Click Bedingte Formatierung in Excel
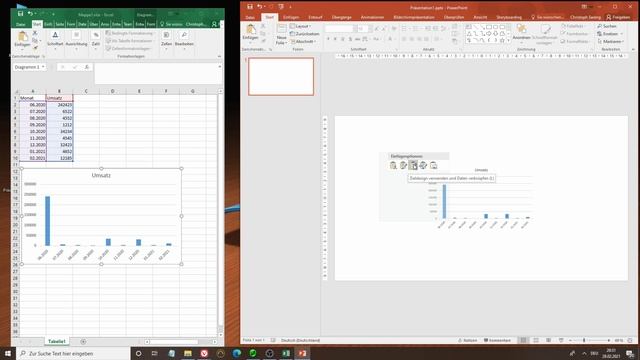 (x=129, y=33)
